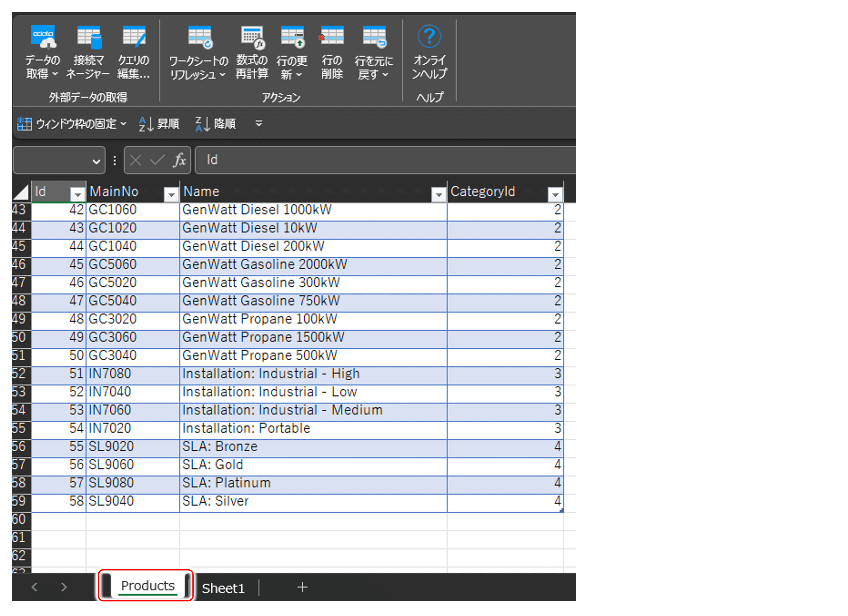Expand the Name column filter dropdown
This screenshot has width=848, height=616.
(x=439, y=195)
